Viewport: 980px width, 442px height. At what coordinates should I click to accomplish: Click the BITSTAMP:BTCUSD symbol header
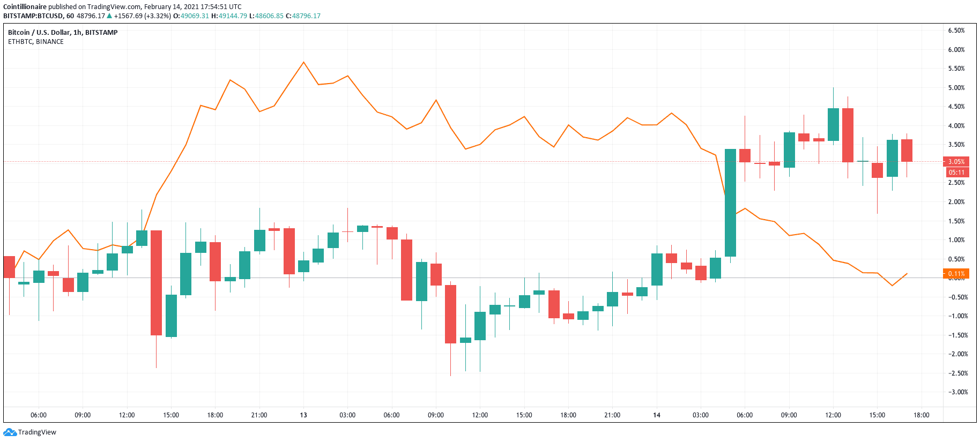[x=33, y=16]
